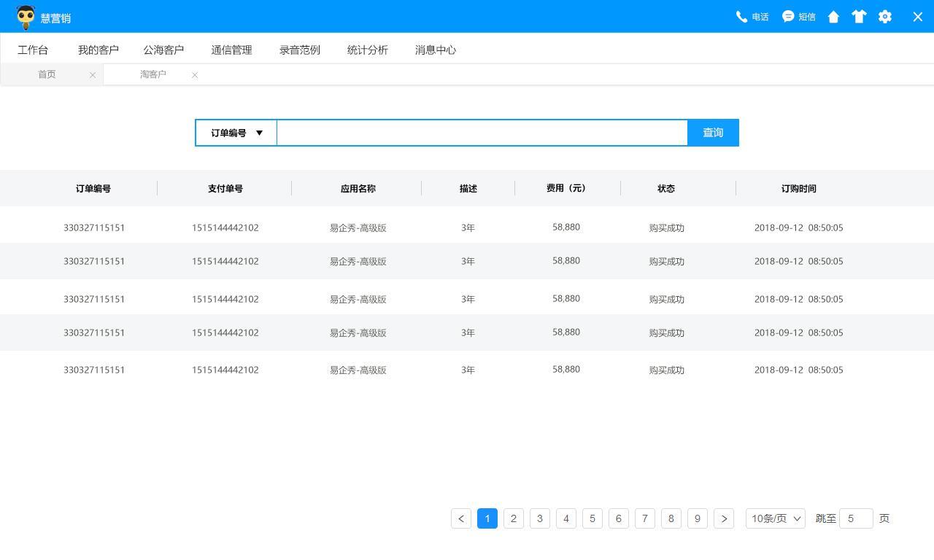This screenshot has height=560, width=934.
Task: Focus the search text field
Action: pos(482,133)
